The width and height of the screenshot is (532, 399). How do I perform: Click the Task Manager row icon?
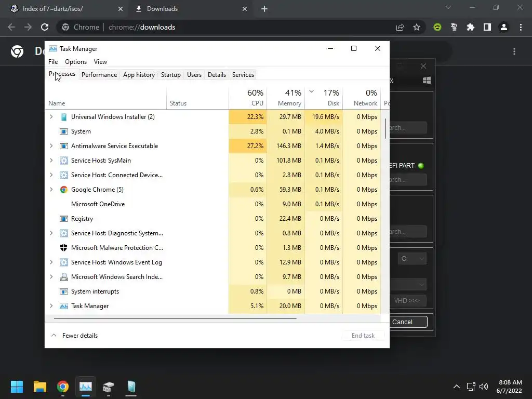[63, 306]
